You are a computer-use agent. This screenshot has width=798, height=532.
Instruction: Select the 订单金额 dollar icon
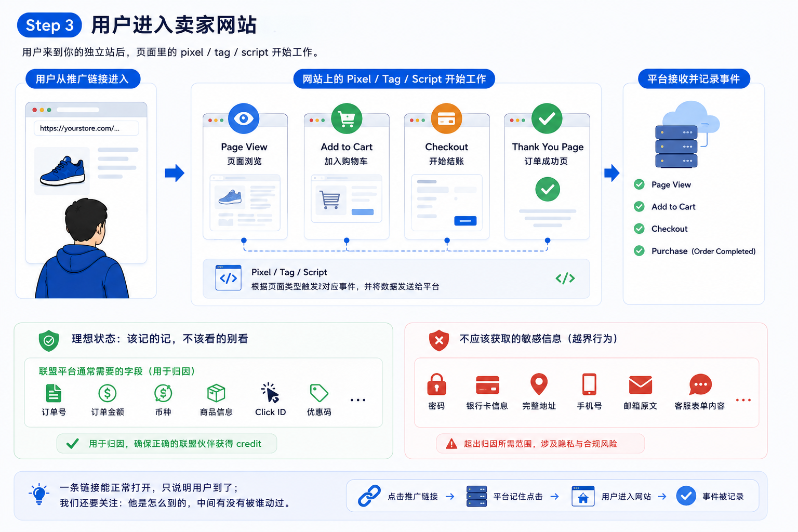click(x=108, y=393)
